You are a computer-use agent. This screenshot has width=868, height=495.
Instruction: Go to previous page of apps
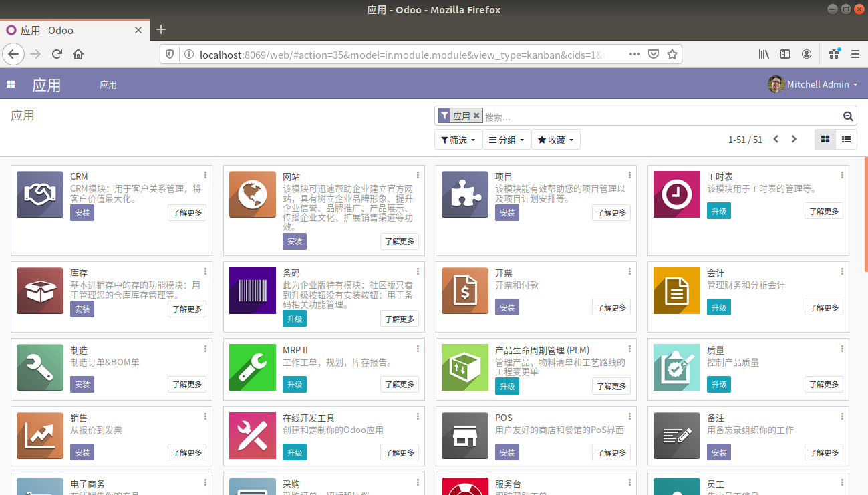776,140
